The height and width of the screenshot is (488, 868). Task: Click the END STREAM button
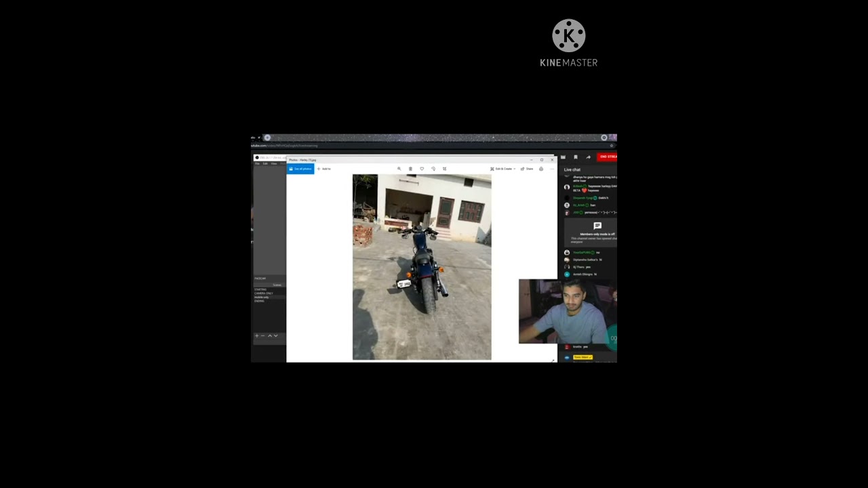click(608, 157)
